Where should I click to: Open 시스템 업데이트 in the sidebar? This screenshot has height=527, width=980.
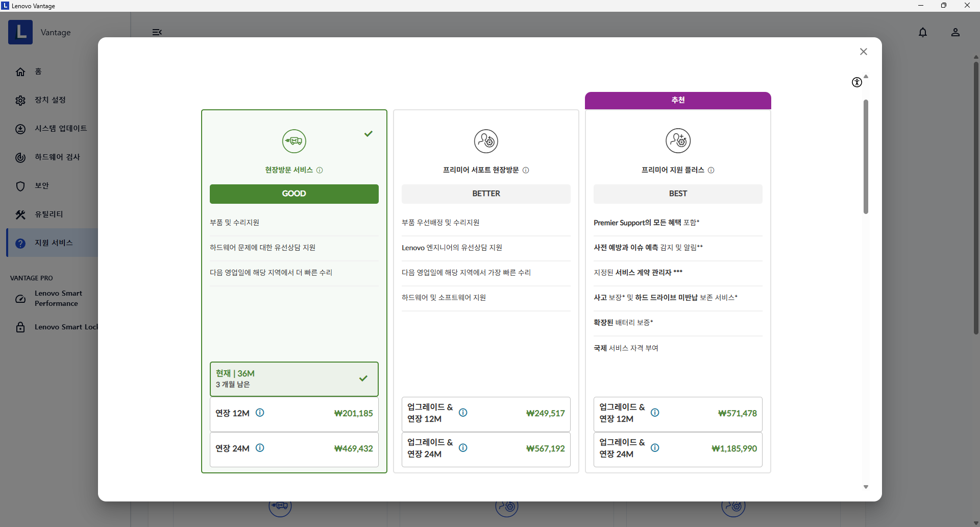(52, 129)
